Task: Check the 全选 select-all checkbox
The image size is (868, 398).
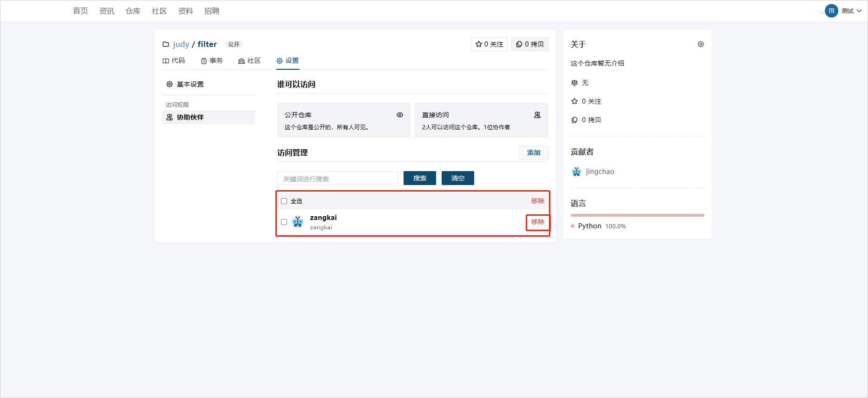Action: pyautogui.click(x=284, y=201)
